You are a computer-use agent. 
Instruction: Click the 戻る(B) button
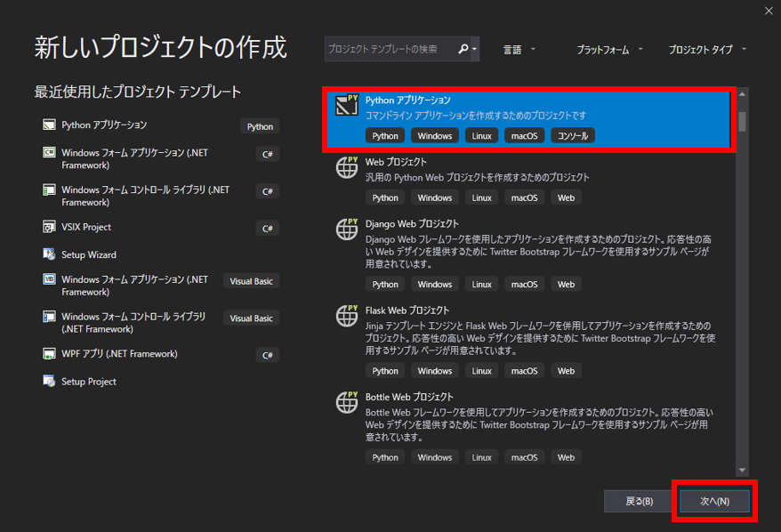pyautogui.click(x=639, y=501)
